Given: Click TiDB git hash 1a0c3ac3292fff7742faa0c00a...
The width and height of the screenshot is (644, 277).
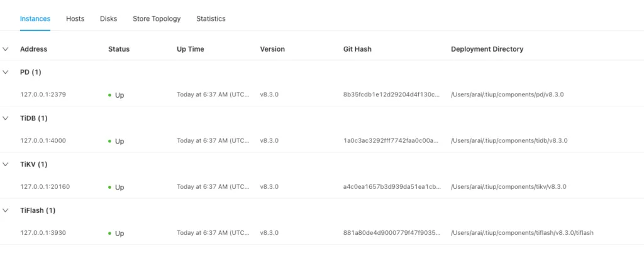Looking at the screenshot, I should click(391, 140).
